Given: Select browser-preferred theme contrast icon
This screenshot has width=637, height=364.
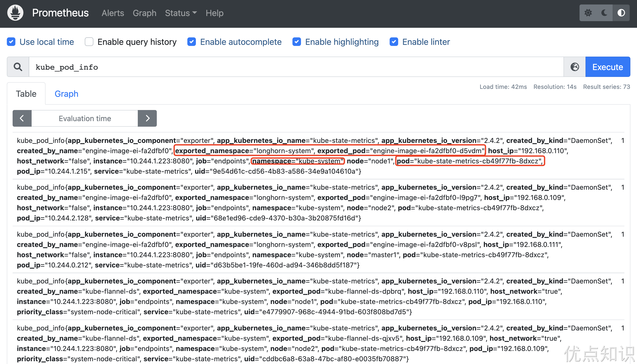Looking at the screenshot, I should point(621,13).
